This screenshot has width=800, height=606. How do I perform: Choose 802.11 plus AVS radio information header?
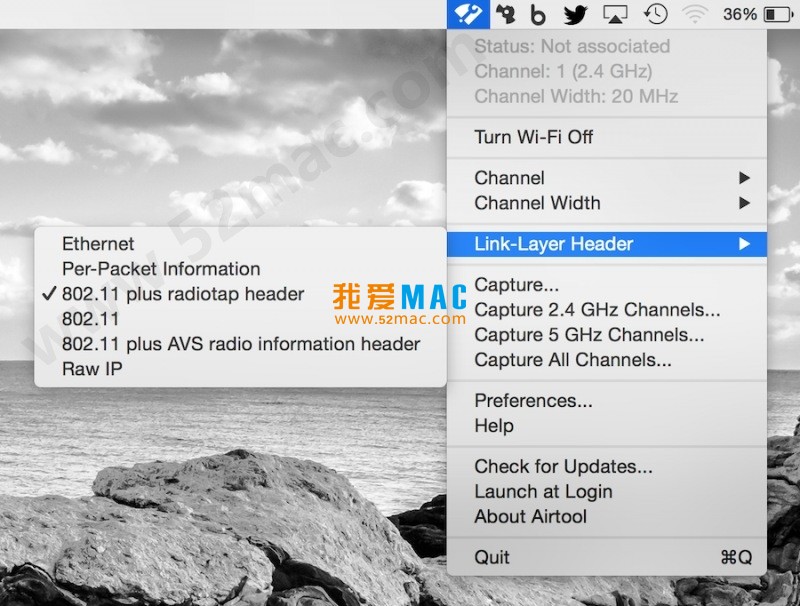[x=241, y=344]
